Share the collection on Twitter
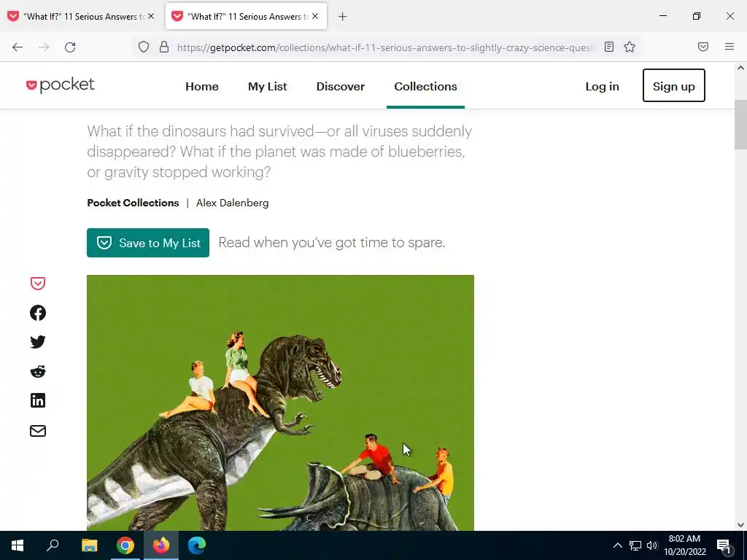 (x=38, y=342)
